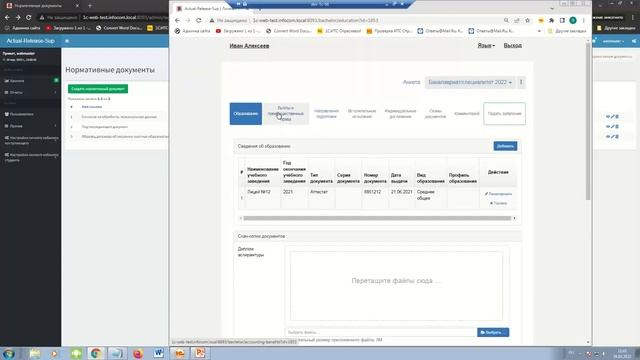Click the Выход link
This screenshot has height=360, width=640.
pyautogui.click(x=513, y=46)
